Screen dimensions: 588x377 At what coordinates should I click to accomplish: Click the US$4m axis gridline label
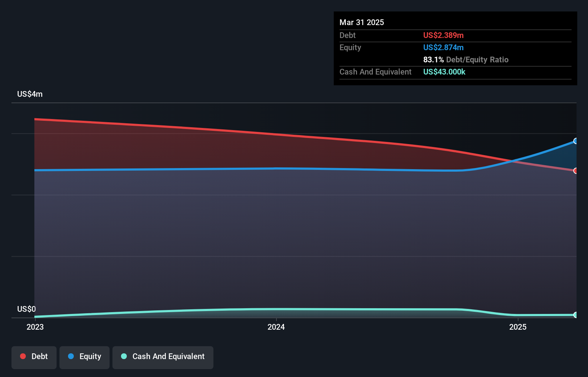[30, 94]
